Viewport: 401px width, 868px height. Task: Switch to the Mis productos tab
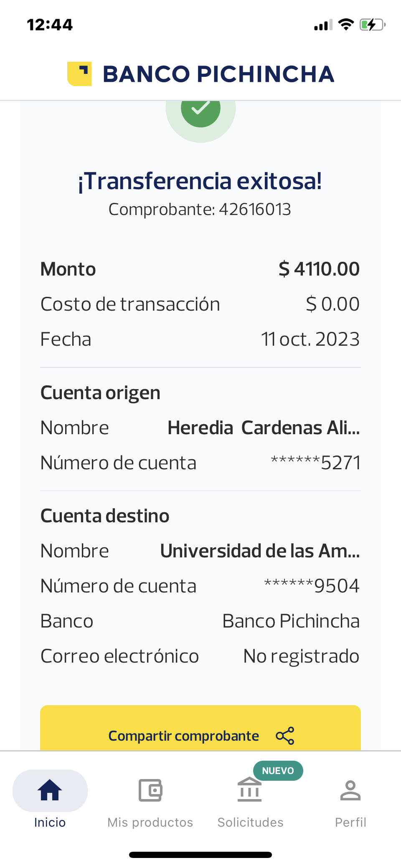point(150,822)
